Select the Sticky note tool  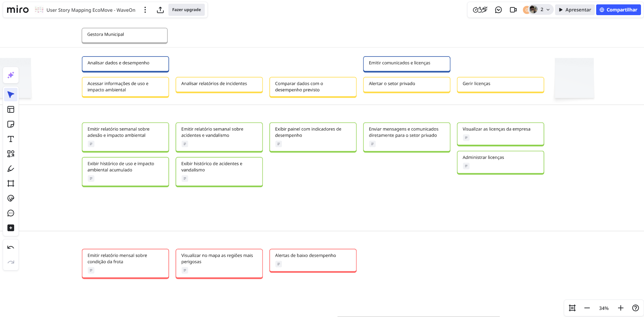11,124
